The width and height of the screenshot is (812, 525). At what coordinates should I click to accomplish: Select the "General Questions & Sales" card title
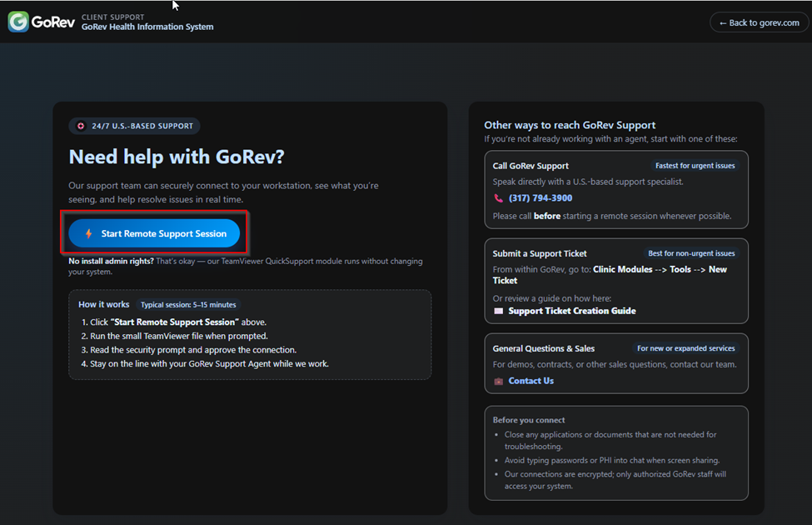coord(543,348)
